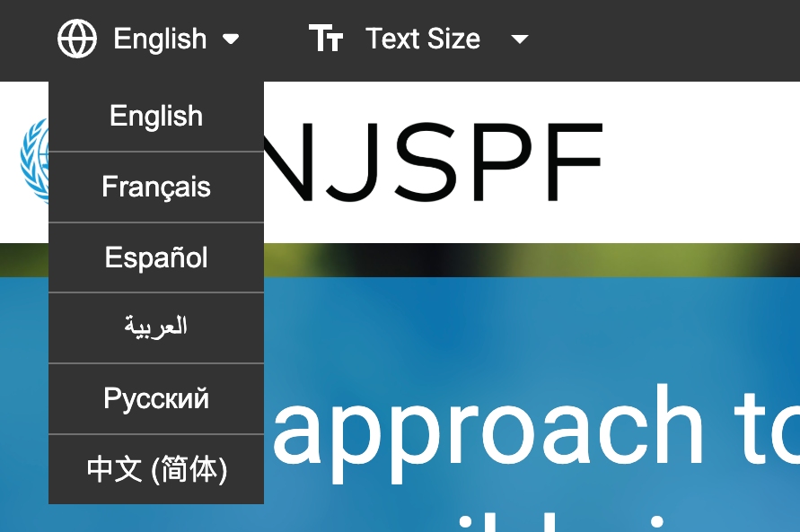Click the green photo strip under the header
This screenshot has width=800, height=532.
coord(539,259)
